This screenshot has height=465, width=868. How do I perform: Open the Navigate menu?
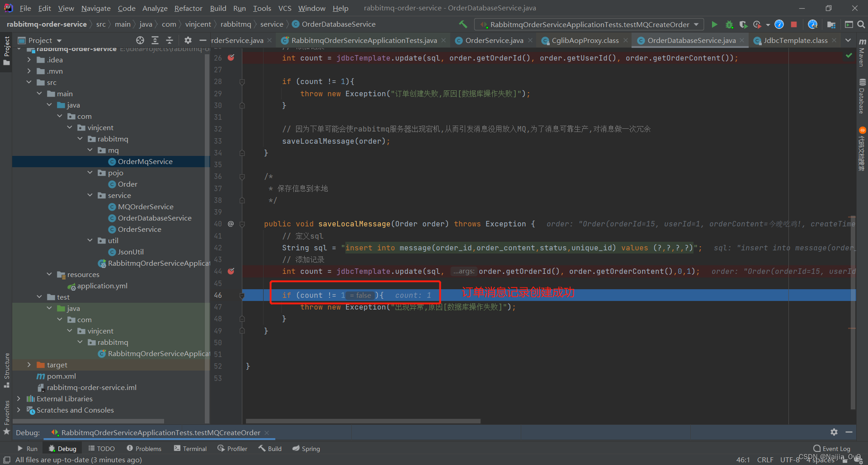point(96,8)
